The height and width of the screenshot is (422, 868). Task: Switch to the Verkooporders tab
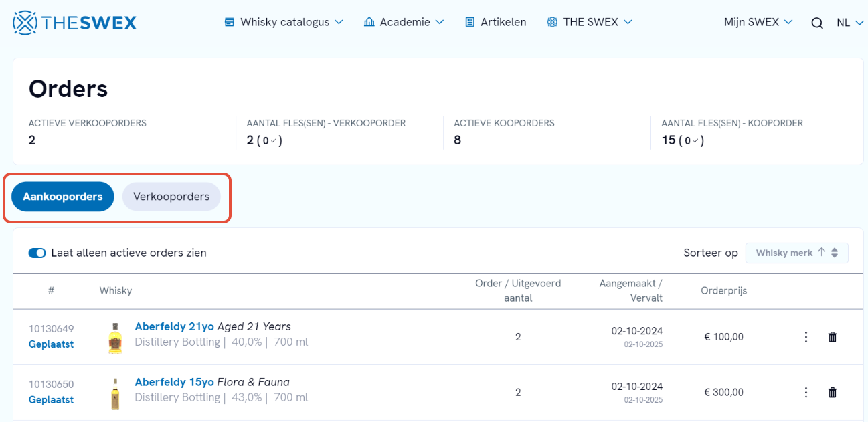tap(171, 197)
